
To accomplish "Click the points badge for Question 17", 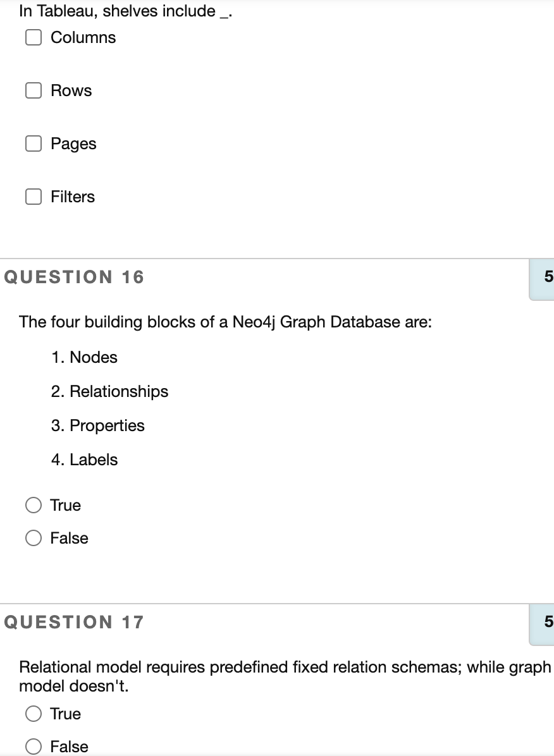I will coord(546,622).
